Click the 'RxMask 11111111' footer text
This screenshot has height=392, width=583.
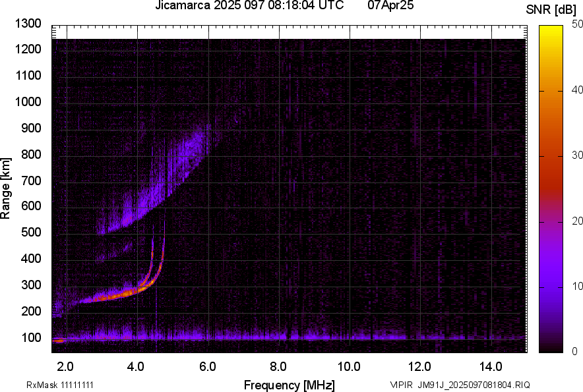(x=60, y=385)
